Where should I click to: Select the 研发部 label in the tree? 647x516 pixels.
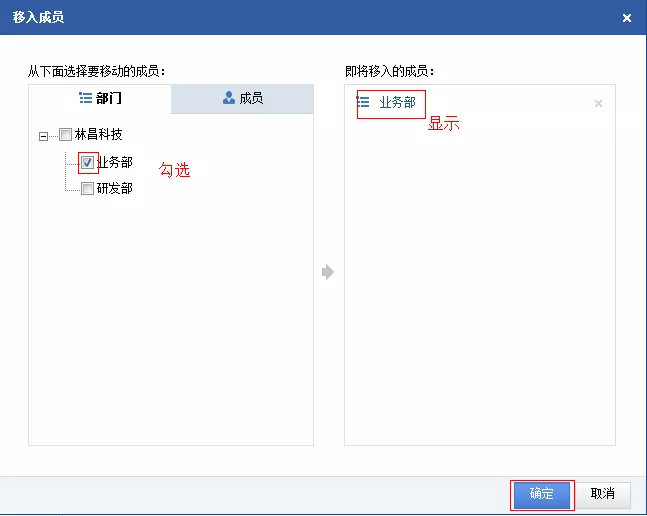pos(115,188)
